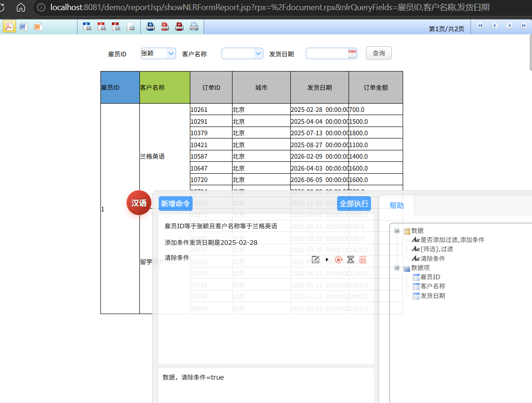The height and width of the screenshot is (403, 532).
Task: Click the 新增命令 button
Action: coord(175,204)
